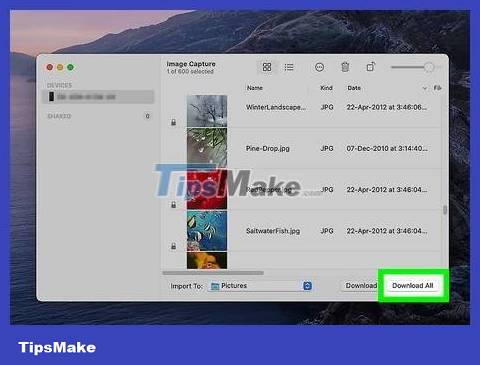
Task: Select the device in the sidebar
Action: point(98,97)
